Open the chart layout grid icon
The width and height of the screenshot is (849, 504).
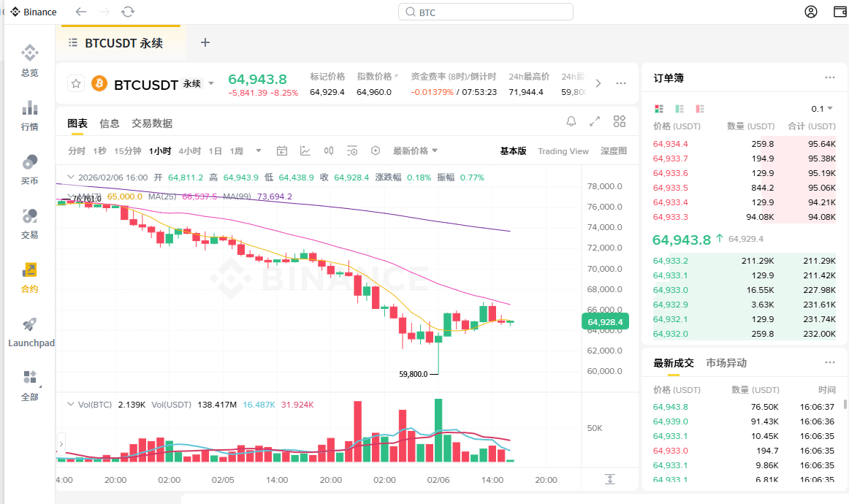(x=620, y=121)
